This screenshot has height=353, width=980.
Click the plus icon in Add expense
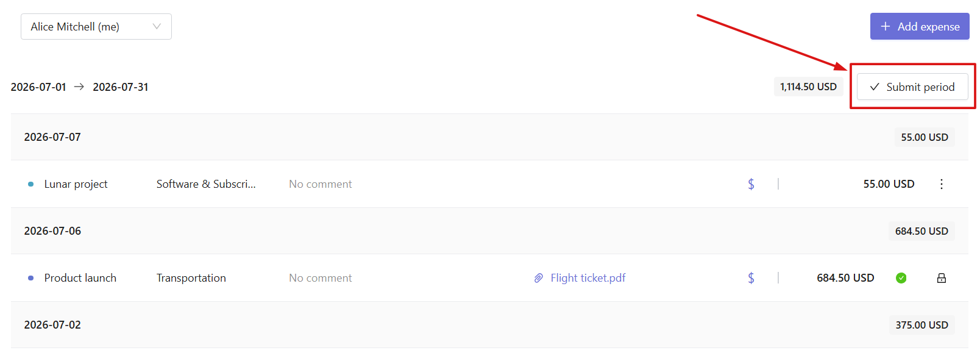tap(885, 26)
